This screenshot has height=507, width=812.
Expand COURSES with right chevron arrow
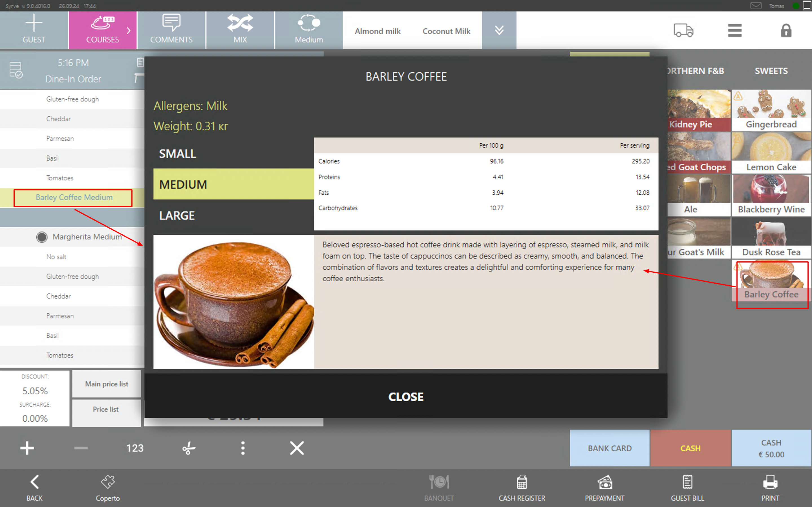(129, 30)
